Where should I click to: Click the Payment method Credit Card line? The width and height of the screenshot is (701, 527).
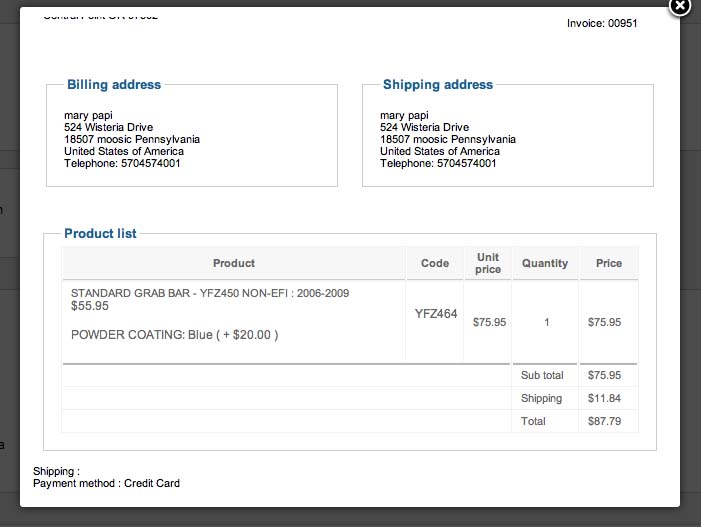[x=106, y=484]
